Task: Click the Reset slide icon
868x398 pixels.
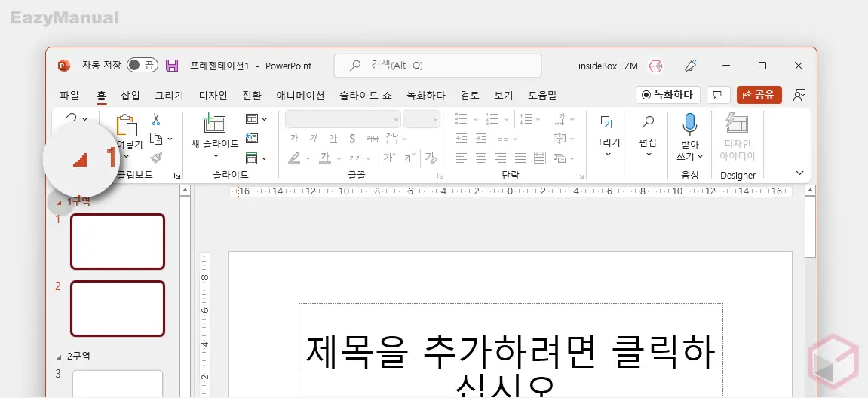Action: pos(252,139)
